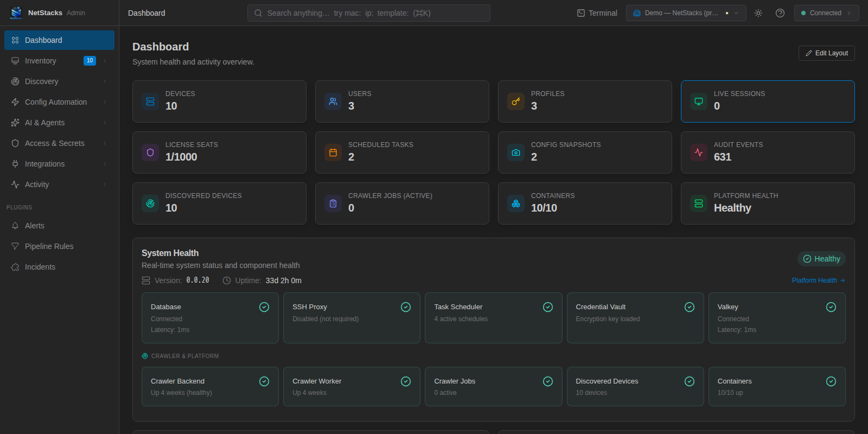Expand the AI & Agents section

pyautogui.click(x=60, y=123)
